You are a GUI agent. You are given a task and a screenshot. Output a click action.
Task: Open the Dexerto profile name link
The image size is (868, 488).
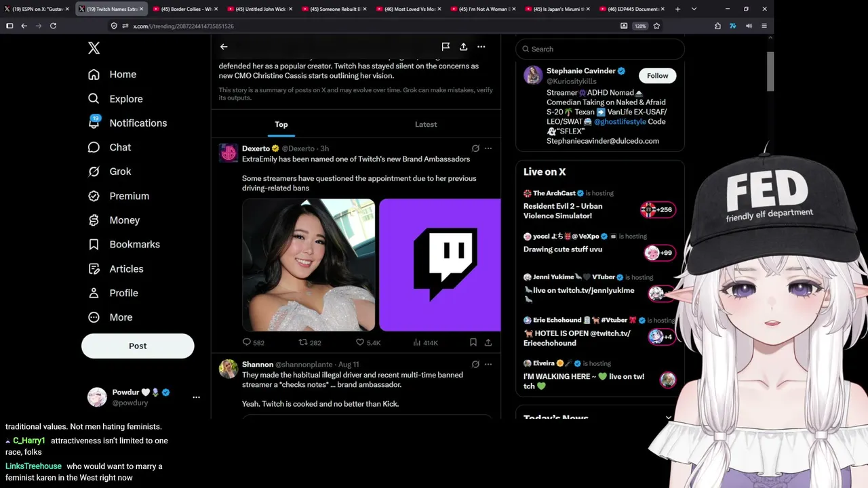click(x=256, y=148)
